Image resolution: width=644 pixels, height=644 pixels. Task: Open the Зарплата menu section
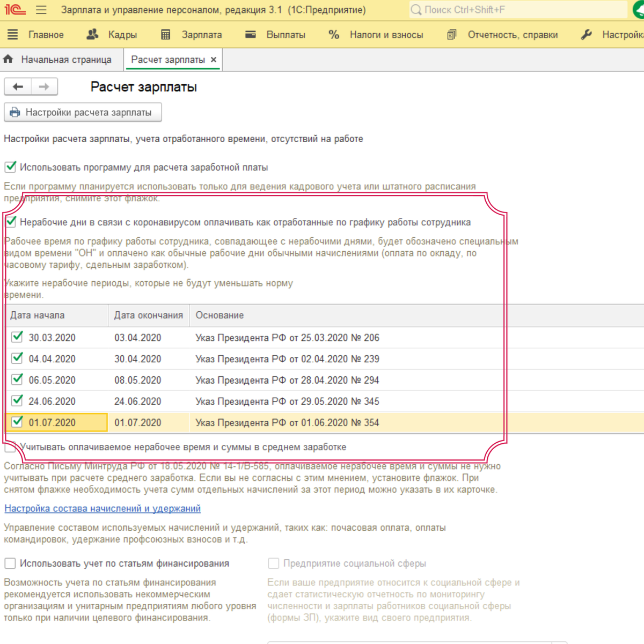point(202,34)
